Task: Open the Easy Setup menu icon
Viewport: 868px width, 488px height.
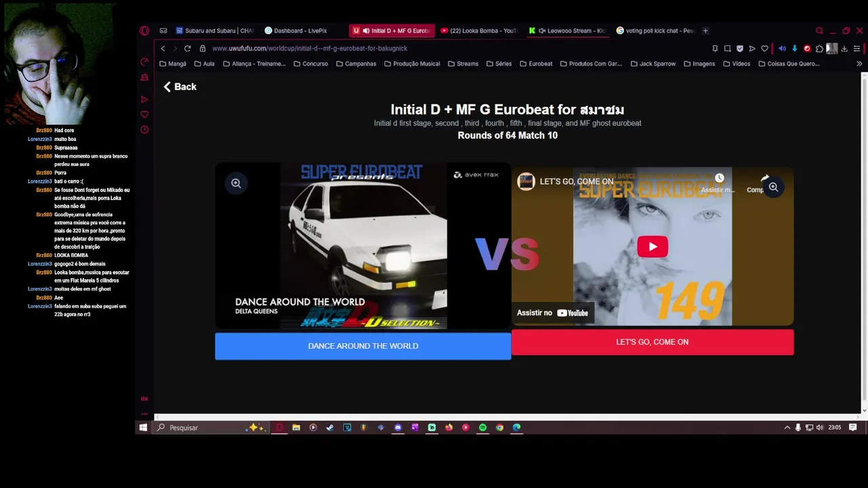Action: (856, 49)
